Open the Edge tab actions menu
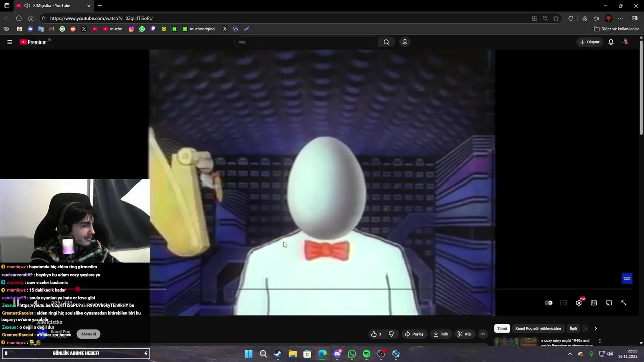The height and width of the screenshot is (362, 644). pyautogui.click(x=6, y=6)
